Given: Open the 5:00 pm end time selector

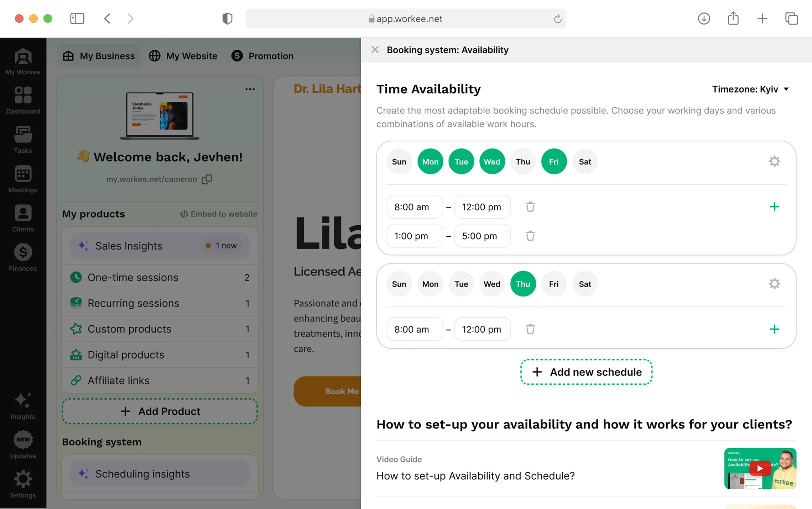Looking at the screenshot, I should (x=482, y=236).
